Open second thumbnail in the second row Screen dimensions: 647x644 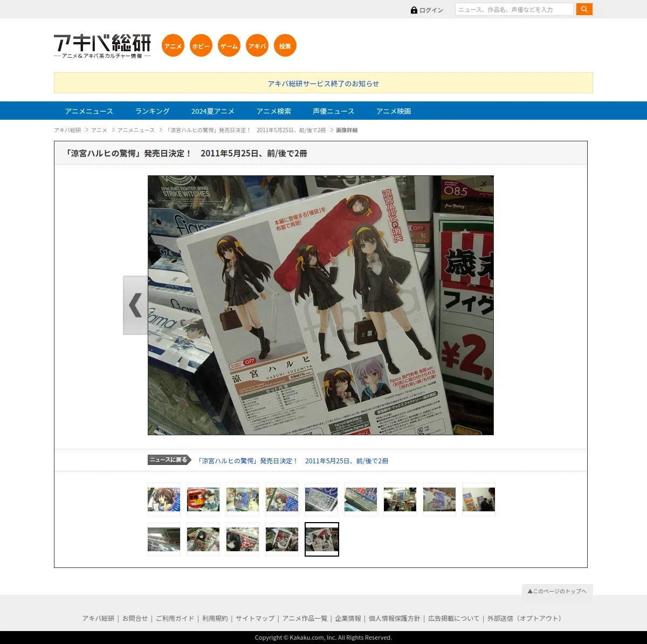203,539
